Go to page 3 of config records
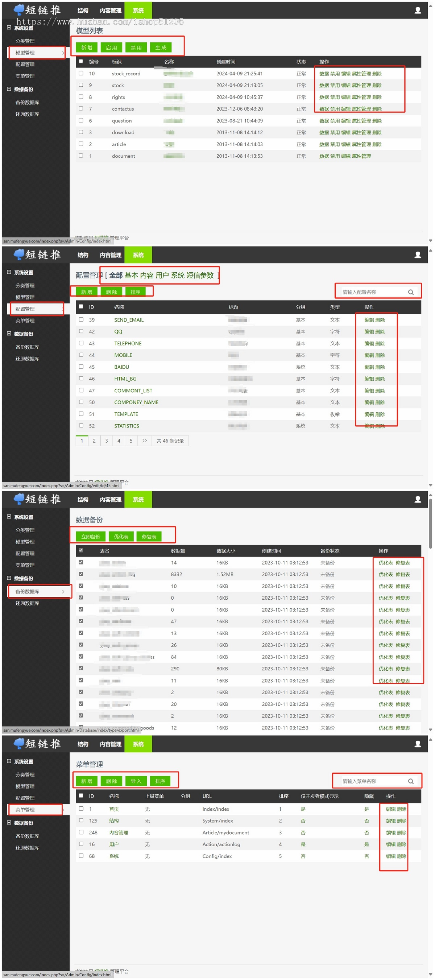The image size is (435, 980). coord(107,441)
